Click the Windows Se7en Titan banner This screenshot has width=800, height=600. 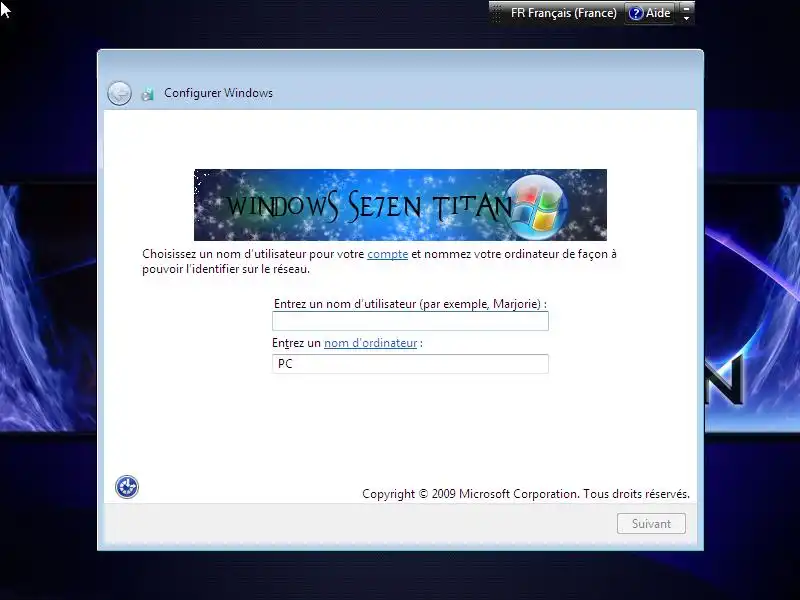400,205
